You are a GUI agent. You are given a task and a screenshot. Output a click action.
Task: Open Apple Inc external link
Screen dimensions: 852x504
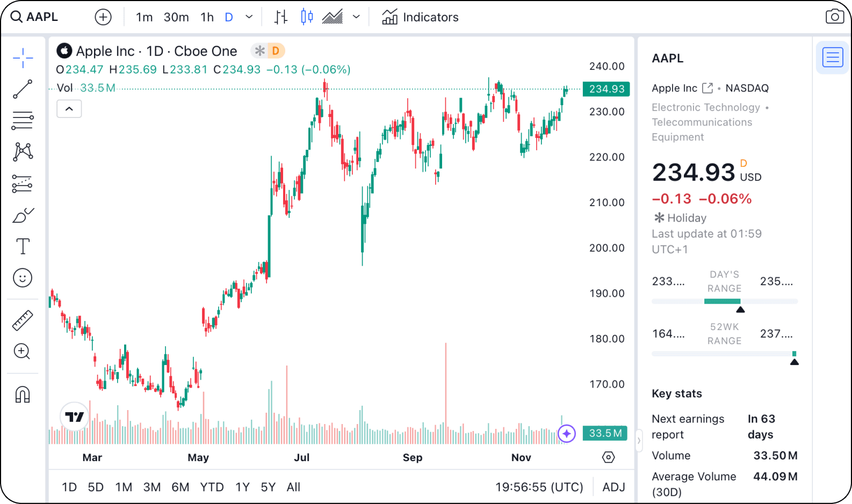tap(707, 88)
